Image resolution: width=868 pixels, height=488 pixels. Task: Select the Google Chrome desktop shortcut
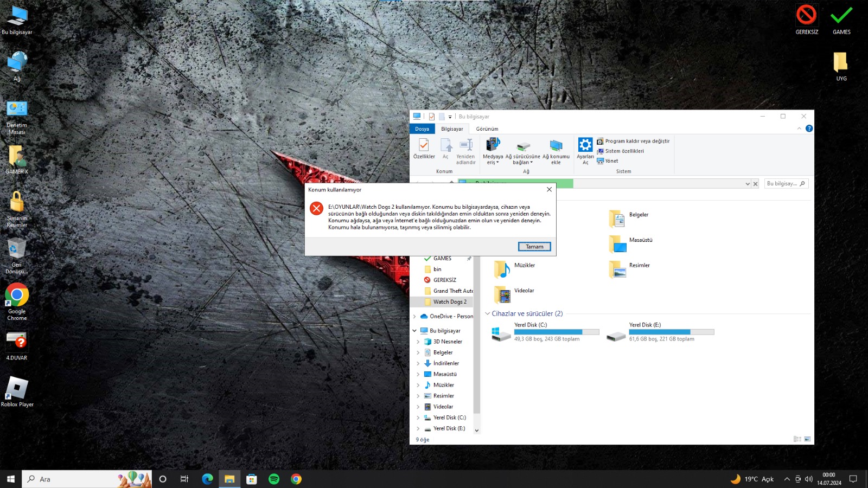17,302
